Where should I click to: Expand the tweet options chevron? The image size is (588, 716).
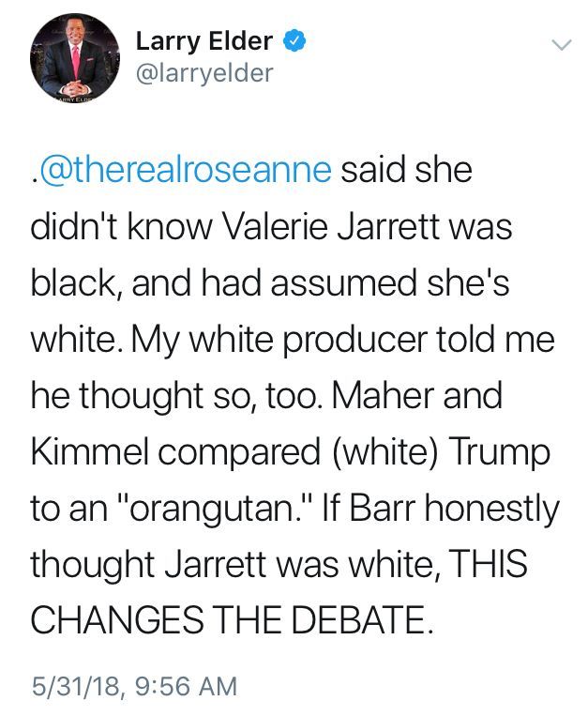(x=560, y=44)
